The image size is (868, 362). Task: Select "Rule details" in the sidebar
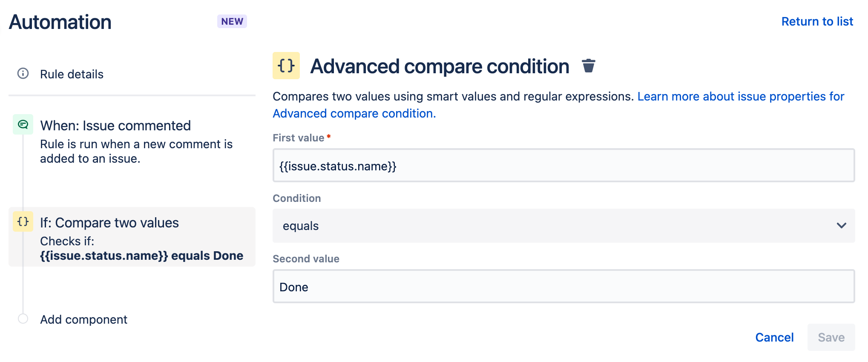[x=72, y=74]
